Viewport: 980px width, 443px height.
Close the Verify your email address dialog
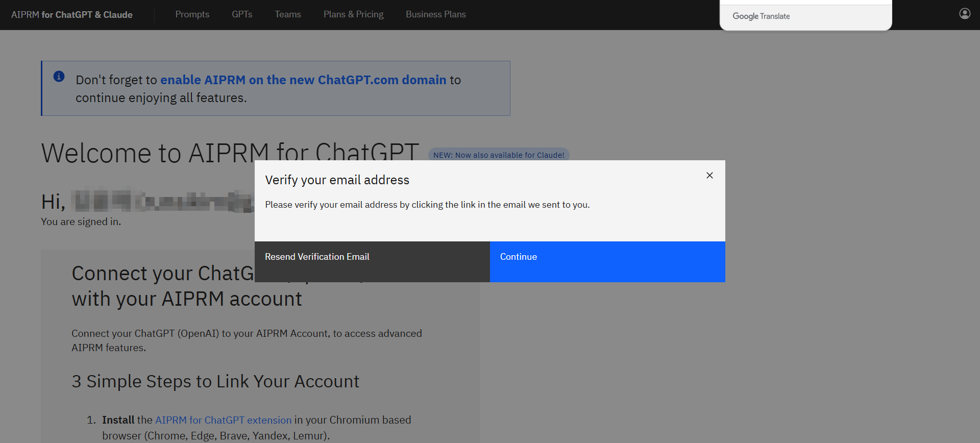point(709,176)
